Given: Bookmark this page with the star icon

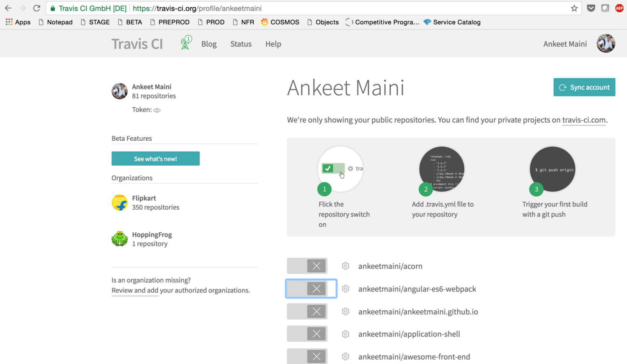Looking at the screenshot, I should (574, 8).
